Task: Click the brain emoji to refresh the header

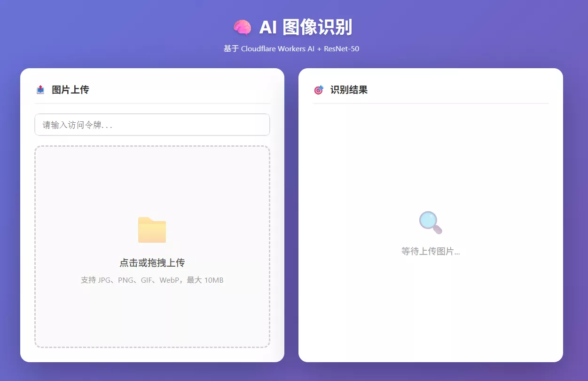Action: [241, 28]
